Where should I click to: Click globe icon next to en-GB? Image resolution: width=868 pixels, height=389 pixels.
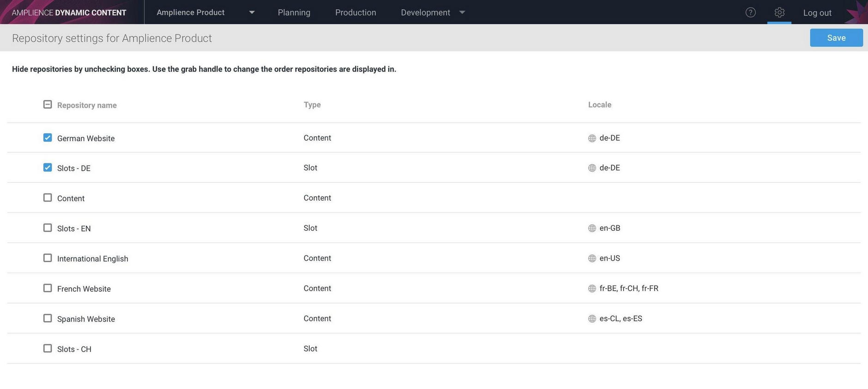[592, 228]
